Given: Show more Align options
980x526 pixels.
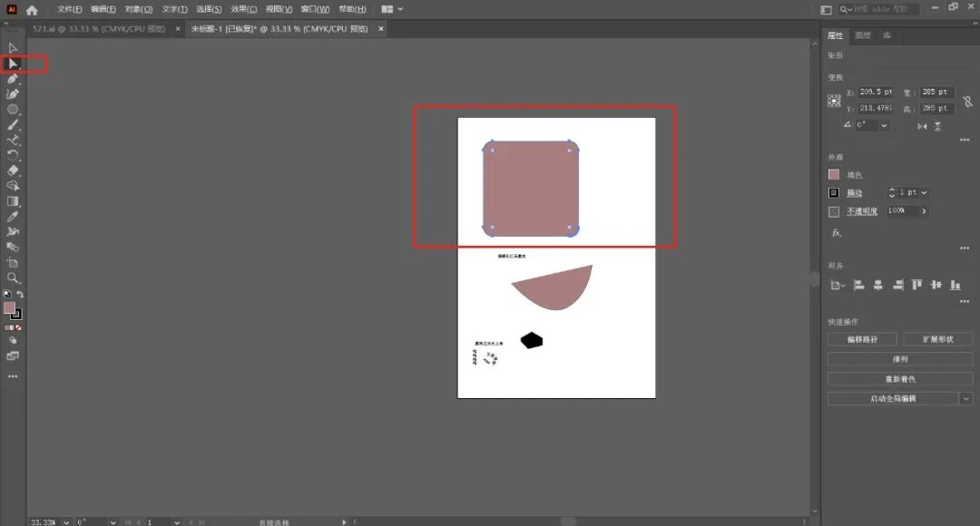Looking at the screenshot, I should [965, 301].
